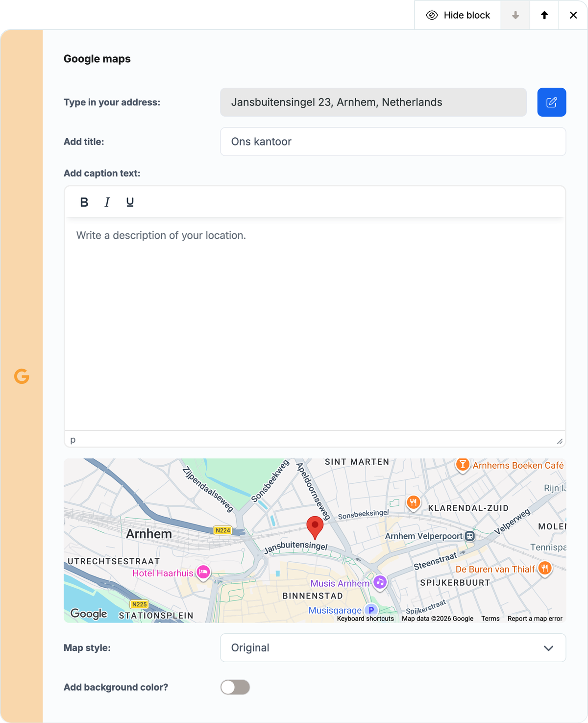Click the De Buren van Thialf label

point(495,569)
